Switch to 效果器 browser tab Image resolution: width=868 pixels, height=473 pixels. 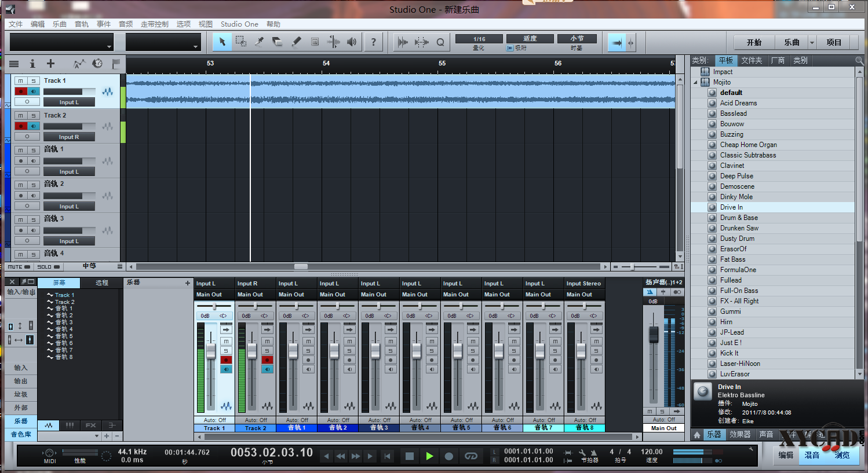pos(740,434)
